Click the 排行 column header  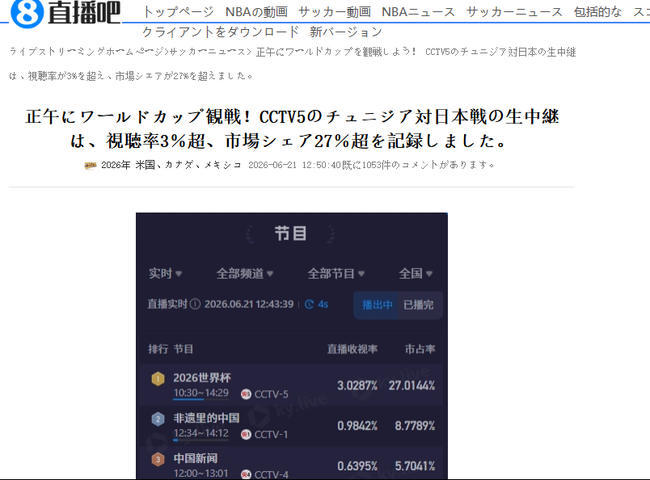coord(158,349)
